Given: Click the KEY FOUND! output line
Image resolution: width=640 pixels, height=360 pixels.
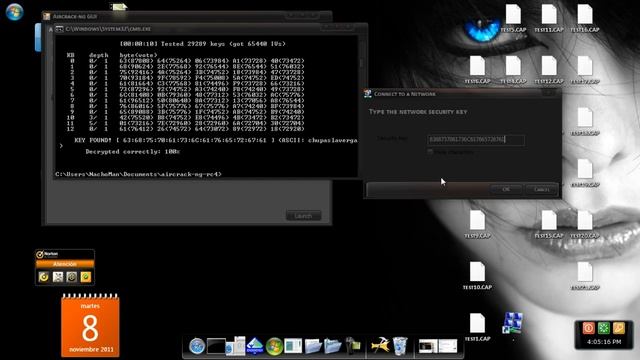Looking at the screenshot, I should click(216, 140).
